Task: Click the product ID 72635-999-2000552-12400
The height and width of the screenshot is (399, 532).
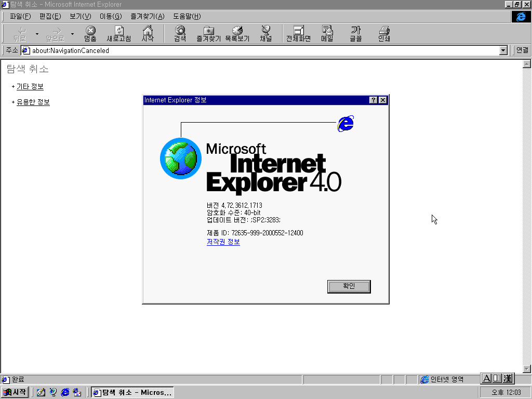Action: tap(268, 233)
